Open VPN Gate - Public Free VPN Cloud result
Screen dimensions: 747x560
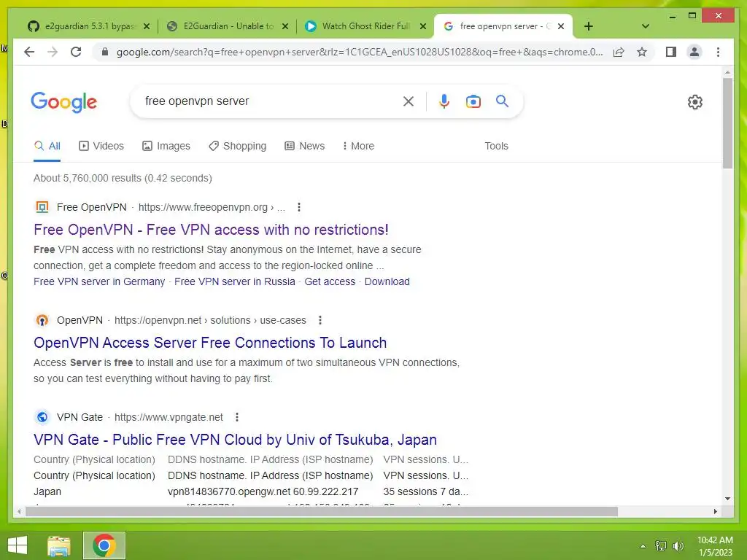click(235, 440)
